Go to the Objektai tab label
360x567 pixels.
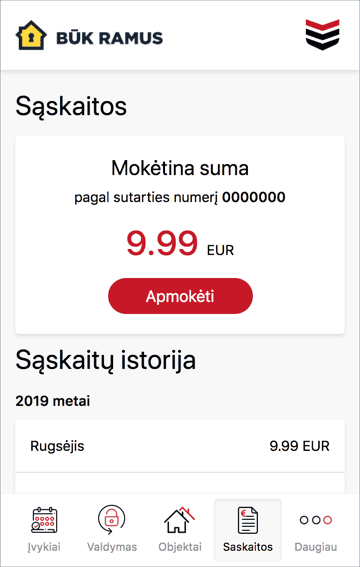coord(180,547)
